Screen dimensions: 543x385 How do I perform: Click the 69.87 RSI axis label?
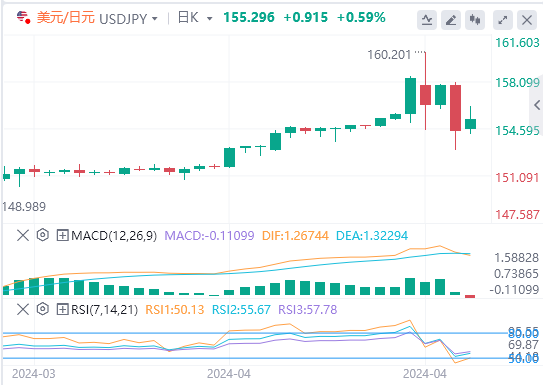click(x=523, y=345)
